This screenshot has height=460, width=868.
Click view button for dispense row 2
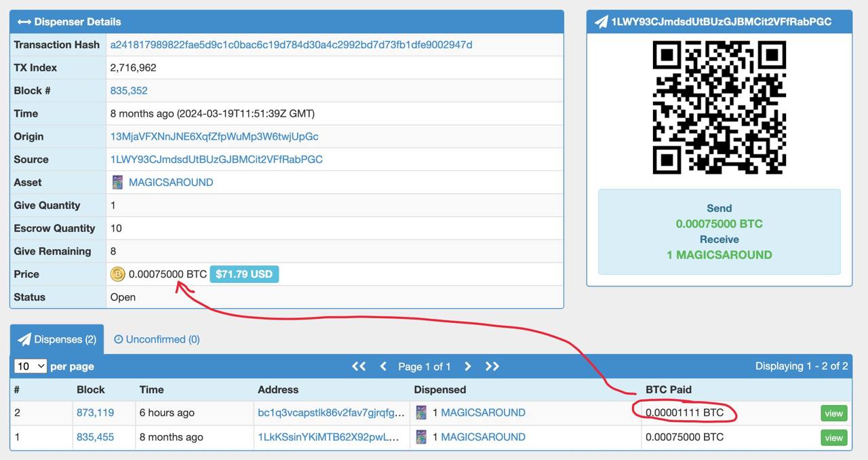[834, 413]
